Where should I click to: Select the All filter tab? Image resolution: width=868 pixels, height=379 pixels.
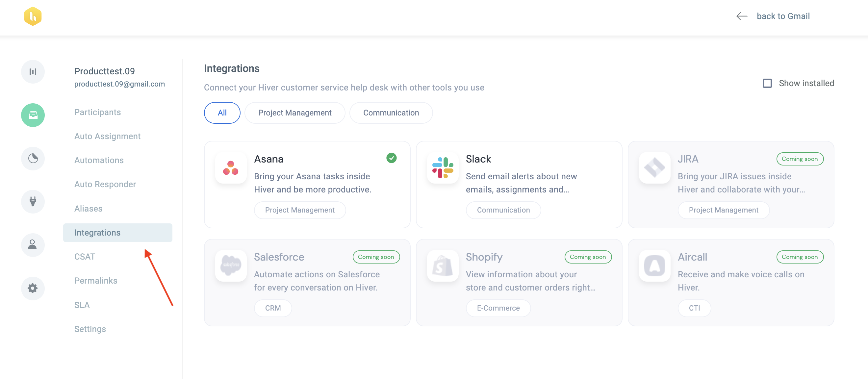pos(222,113)
